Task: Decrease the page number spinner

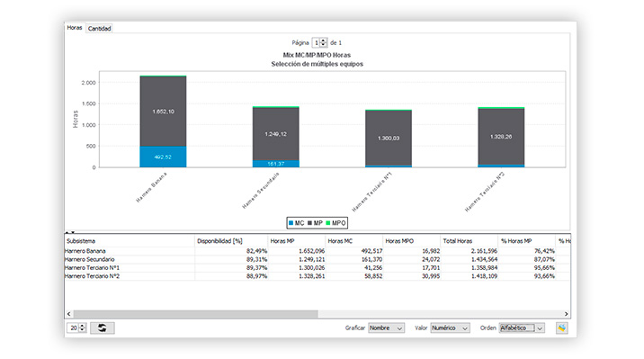Action: (x=324, y=44)
